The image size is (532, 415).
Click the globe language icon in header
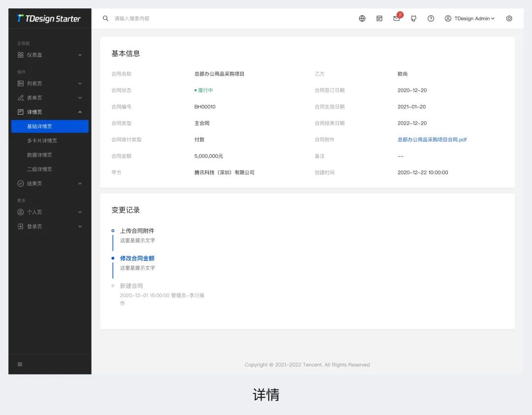pyautogui.click(x=362, y=18)
